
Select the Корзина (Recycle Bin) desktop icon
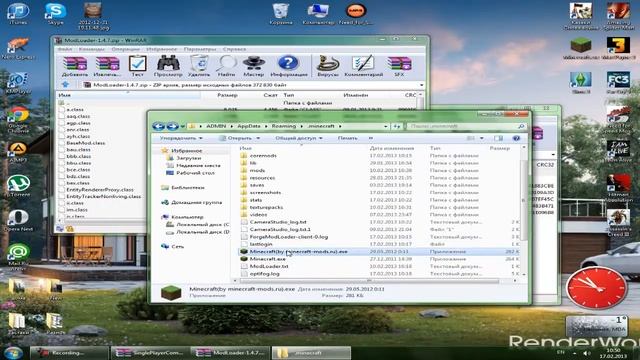click(x=281, y=14)
